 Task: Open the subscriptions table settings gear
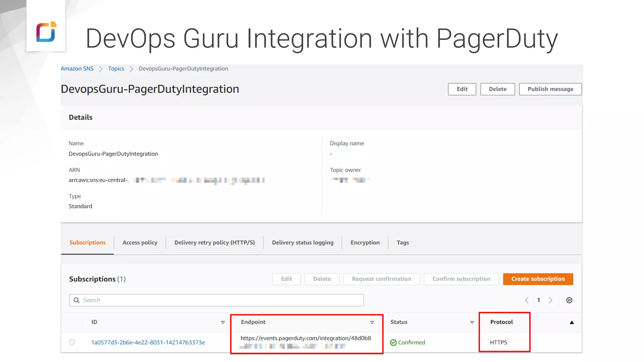pyautogui.click(x=569, y=300)
